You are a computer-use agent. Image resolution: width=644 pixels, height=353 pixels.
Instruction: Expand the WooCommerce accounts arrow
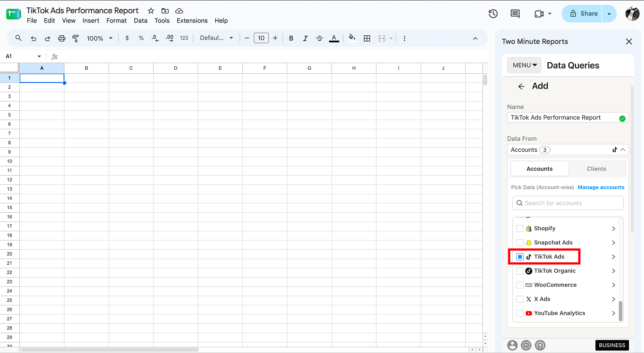(x=614, y=285)
